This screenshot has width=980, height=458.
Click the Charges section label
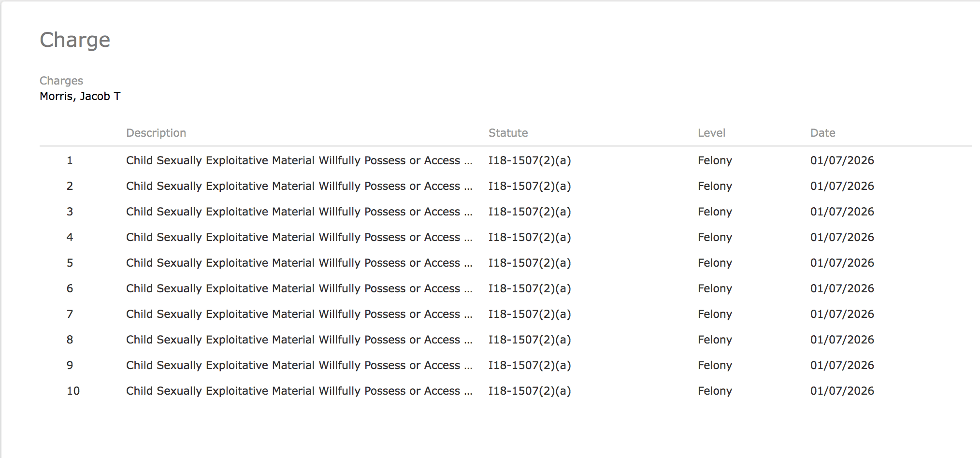tap(61, 81)
